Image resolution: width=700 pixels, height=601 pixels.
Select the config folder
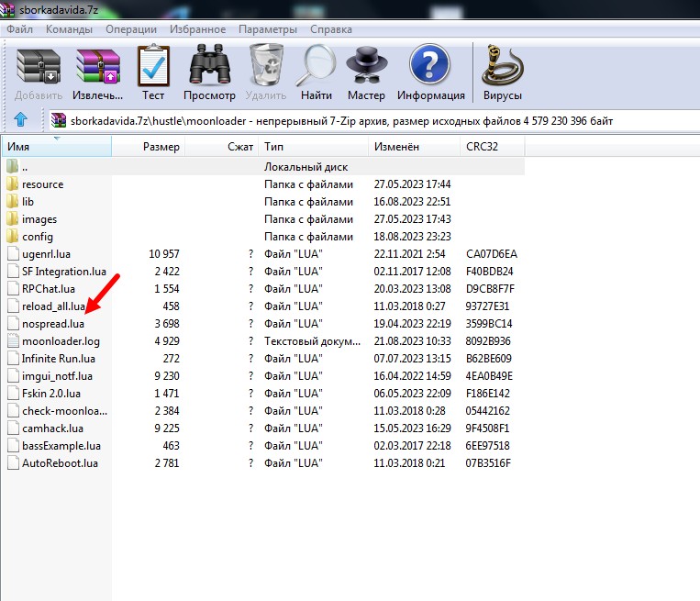coord(38,237)
